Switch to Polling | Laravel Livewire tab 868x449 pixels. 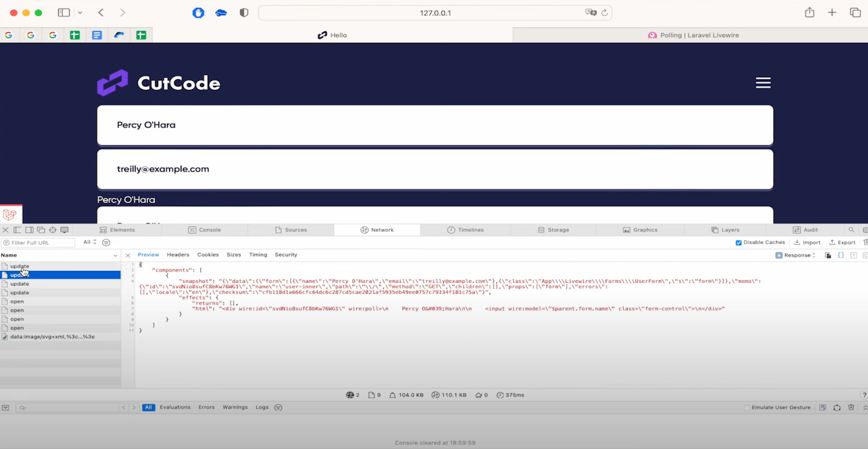[693, 35]
